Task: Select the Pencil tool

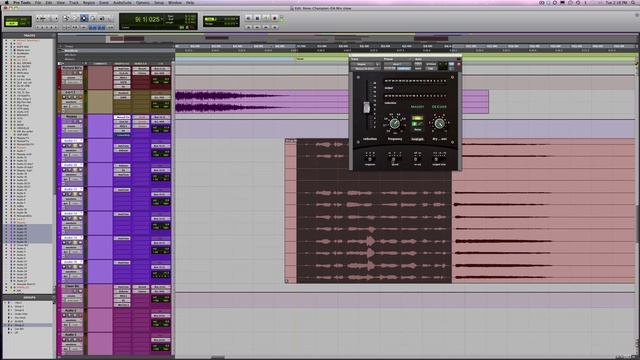Action: coord(110,18)
